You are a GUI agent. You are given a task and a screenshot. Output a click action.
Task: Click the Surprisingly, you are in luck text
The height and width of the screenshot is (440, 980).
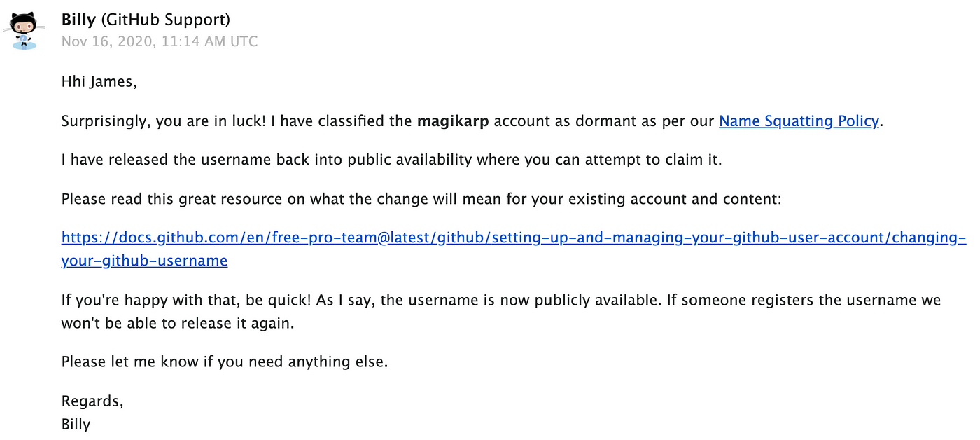pyautogui.click(x=164, y=121)
